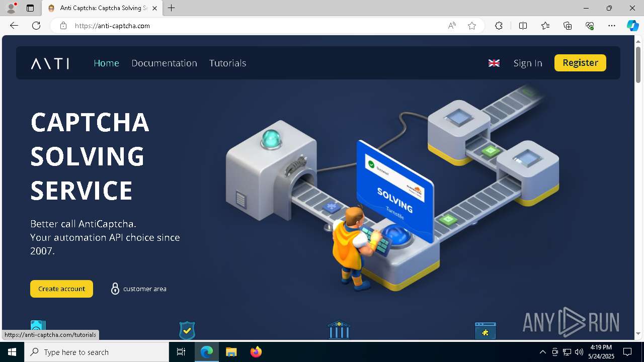Click the shield with checkmark feature icon
This screenshot has height=362, width=644.
pyautogui.click(x=187, y=331)
